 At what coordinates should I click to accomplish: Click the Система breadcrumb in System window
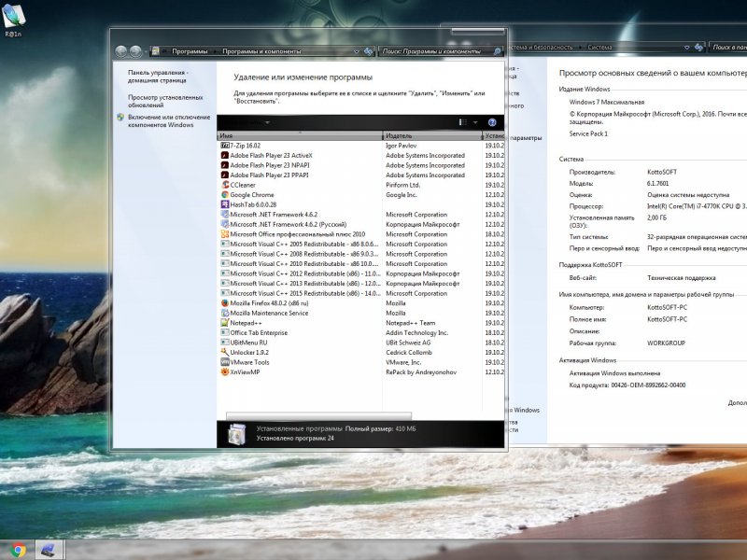(599, 48)
